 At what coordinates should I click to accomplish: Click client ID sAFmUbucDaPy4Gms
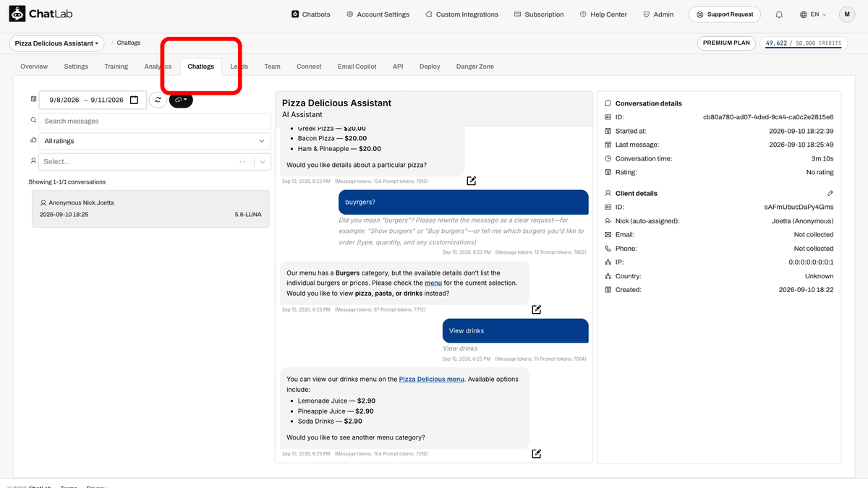(799, 207)
